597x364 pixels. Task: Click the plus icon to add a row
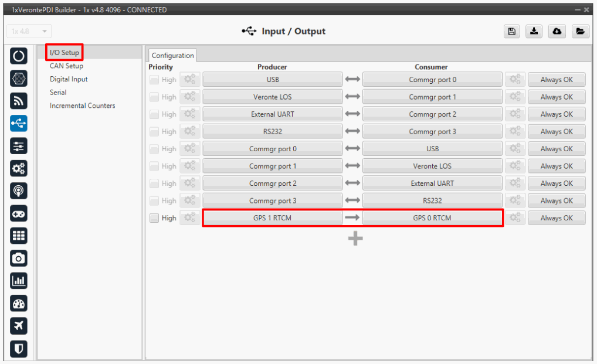click(x=355, y=239)
